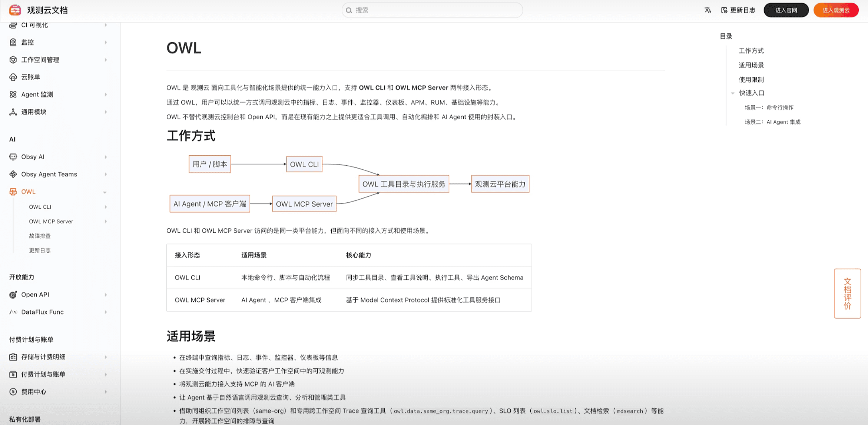Click the Agent 监测 icon
The image size is (868, 425).
point(13,94)
